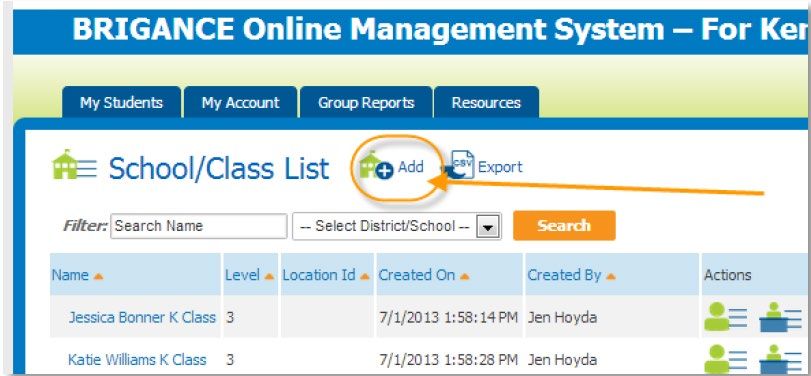Sort by Location Id column arrow

pos(365,277)
